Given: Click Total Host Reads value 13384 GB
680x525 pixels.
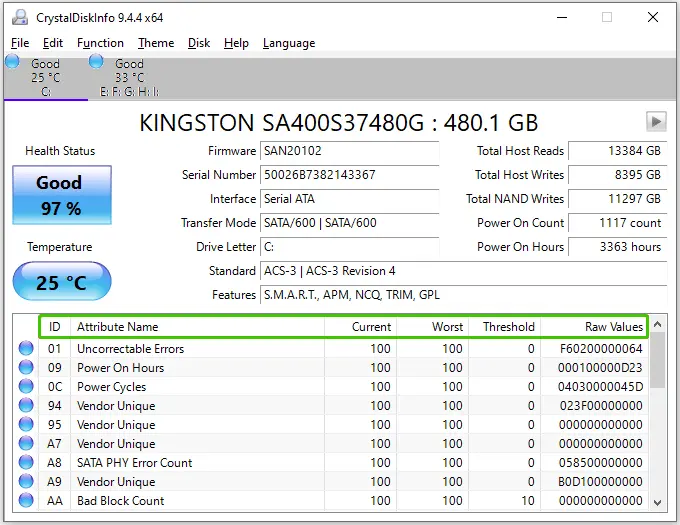Looking at the screenshot, I should click(x=618, y=151).
